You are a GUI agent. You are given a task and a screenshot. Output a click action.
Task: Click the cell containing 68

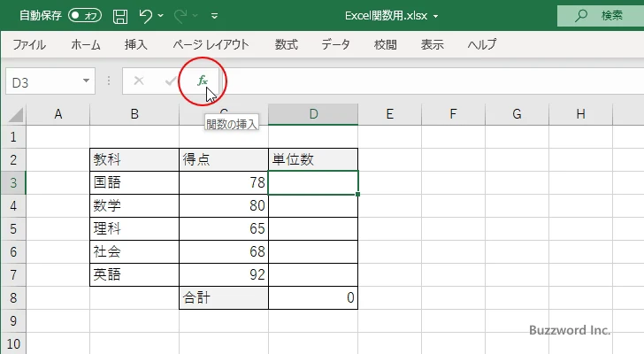(x=224, y=251)
